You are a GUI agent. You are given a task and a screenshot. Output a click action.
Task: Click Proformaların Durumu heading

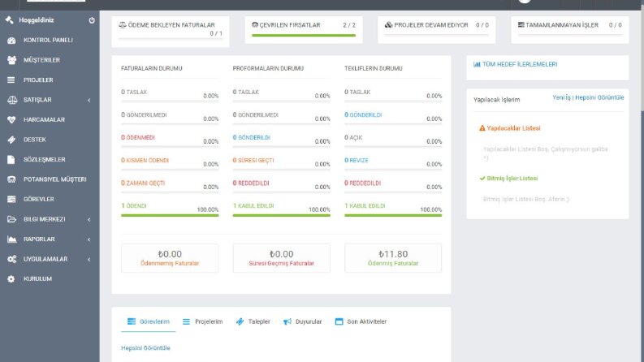[x=268, y=68]
